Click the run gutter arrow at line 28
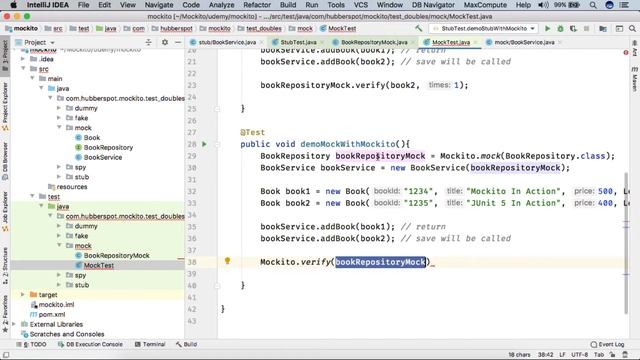Image resolution: width=640 pixels, height=360 pixels. coord(204,144)
